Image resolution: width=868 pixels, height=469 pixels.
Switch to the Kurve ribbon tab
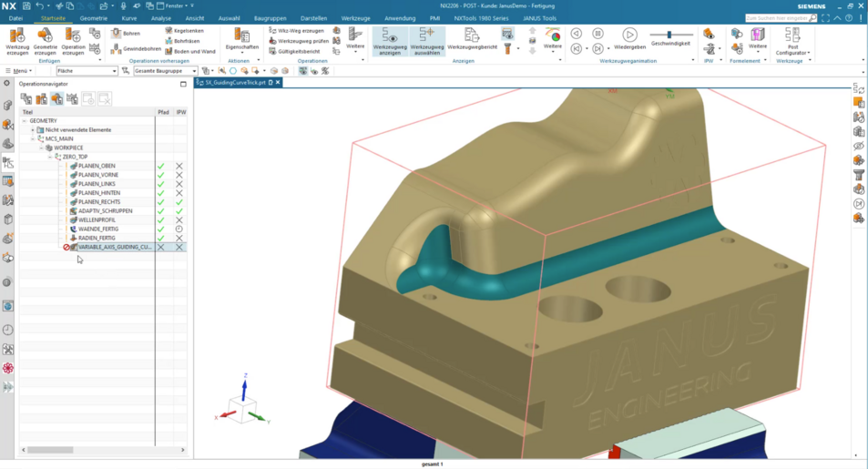coord(129,18)
